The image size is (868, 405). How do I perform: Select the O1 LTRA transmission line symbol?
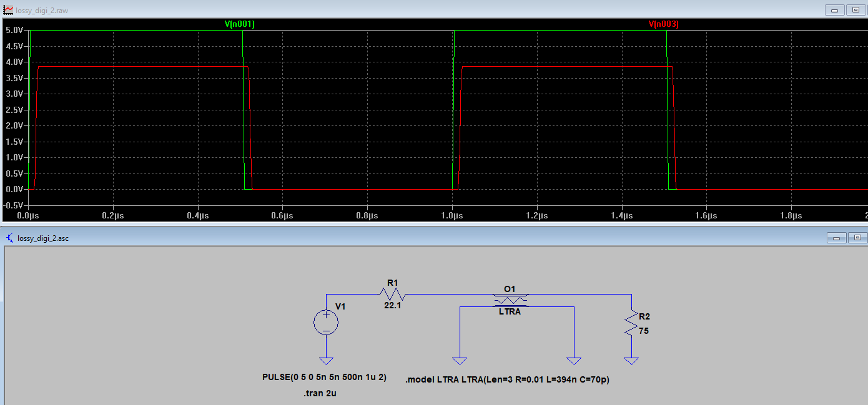[511, 300]
